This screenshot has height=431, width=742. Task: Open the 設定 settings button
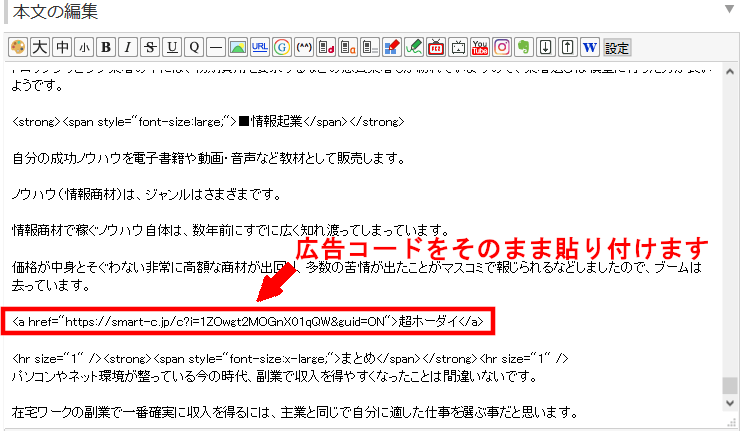point(617,48)
